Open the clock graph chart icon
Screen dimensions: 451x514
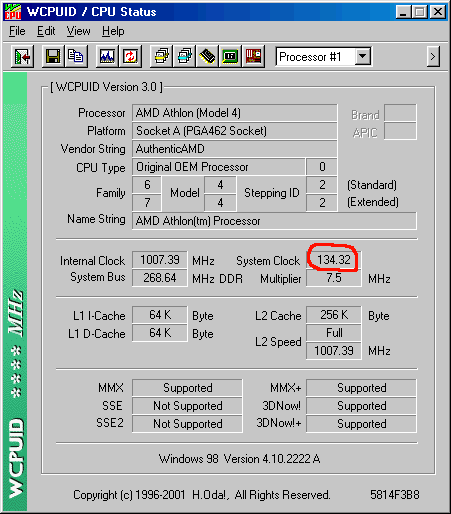coord(107,56)
